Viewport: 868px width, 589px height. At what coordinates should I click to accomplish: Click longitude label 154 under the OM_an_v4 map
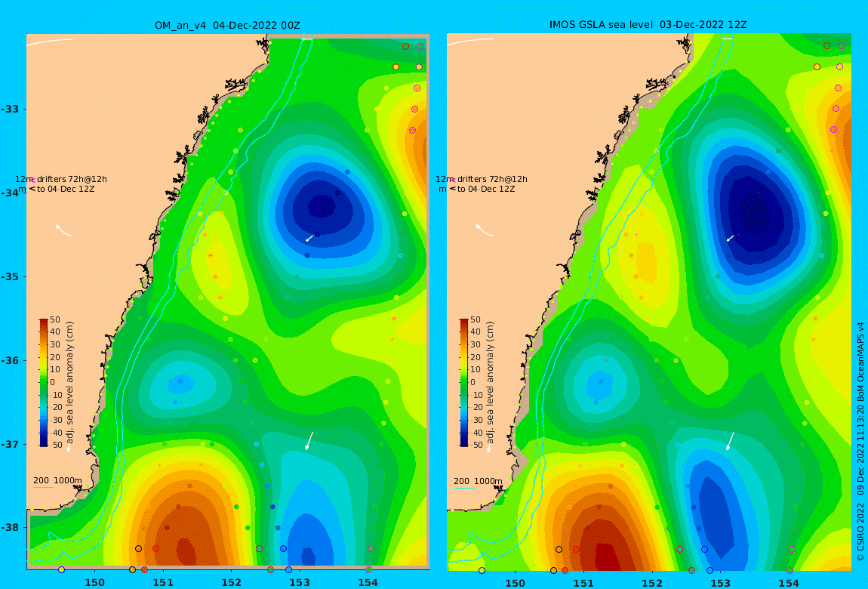click(368, 582)
